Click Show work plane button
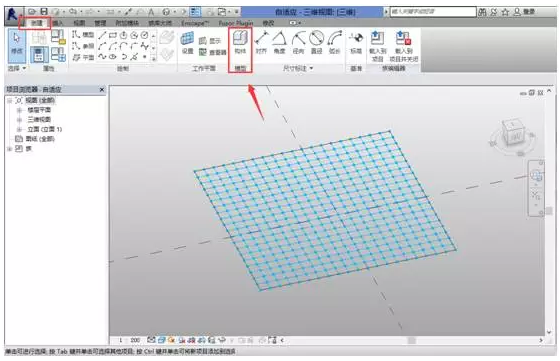560x361 pixels. (x=210, y=41)
